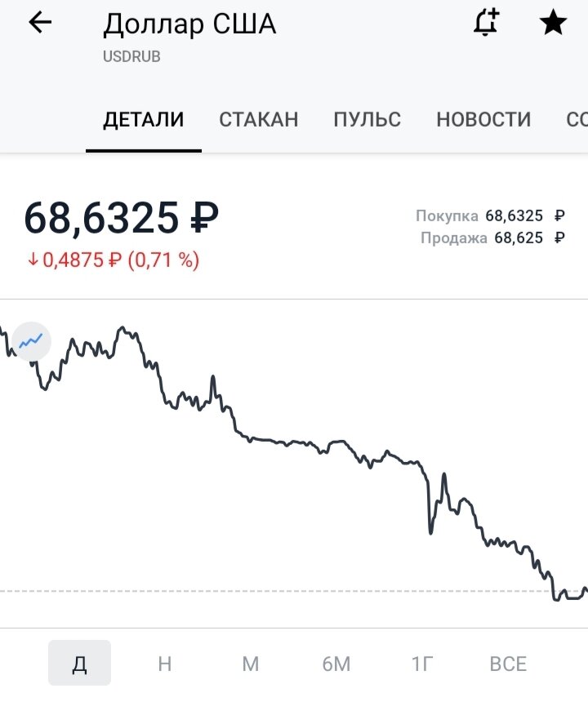Click the chart style icon near the graph
Image resolution: width=588 pixels, height=702 pixels.
click(x=30, y=341)
